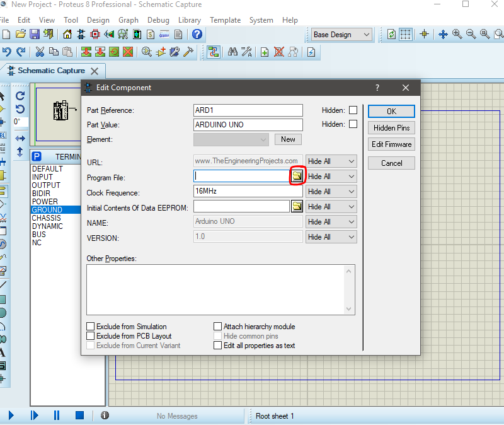
Task: Click the Zoom Out magnifier icon
Action: pyautogui.click(x=471, y=34)
